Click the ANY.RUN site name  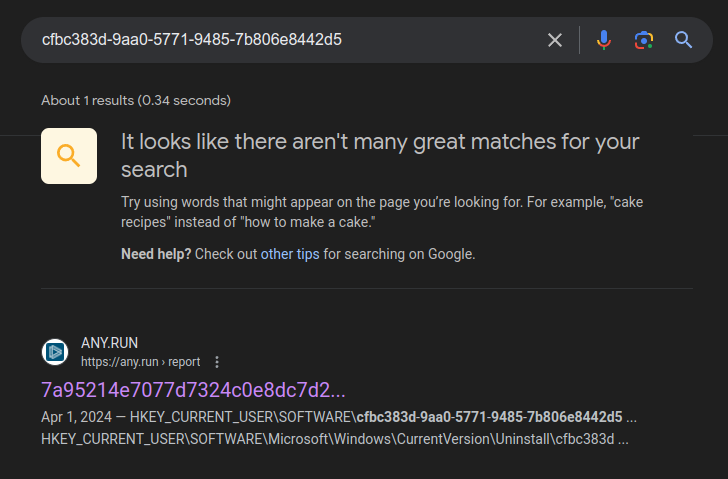click(x=109, y=343)
